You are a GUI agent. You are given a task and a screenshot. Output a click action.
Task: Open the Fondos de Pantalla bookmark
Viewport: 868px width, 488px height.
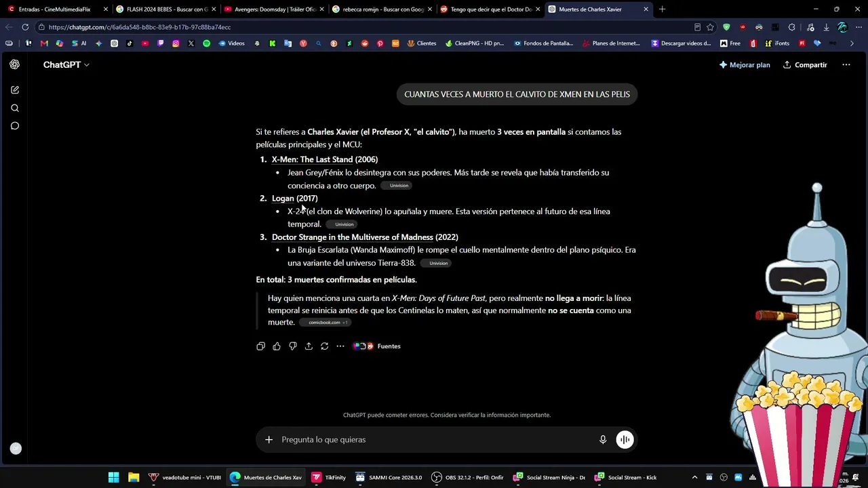tap(544, 43)
